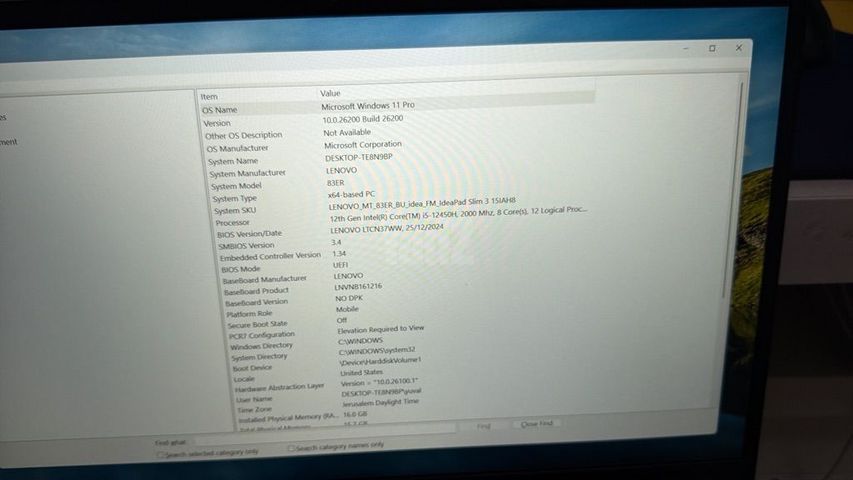Screen dimensions: 853x480
Task: Select the 'System Type' row
Action: (234, 198)
